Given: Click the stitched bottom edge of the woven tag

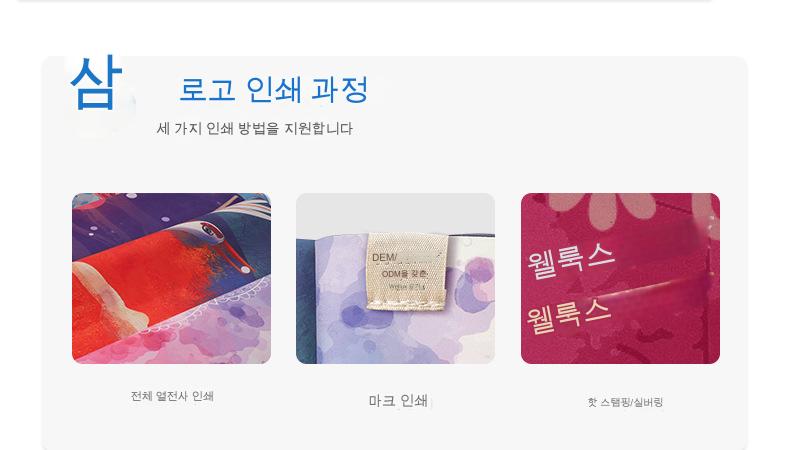Looking at the screenshot, I should 407,303.
